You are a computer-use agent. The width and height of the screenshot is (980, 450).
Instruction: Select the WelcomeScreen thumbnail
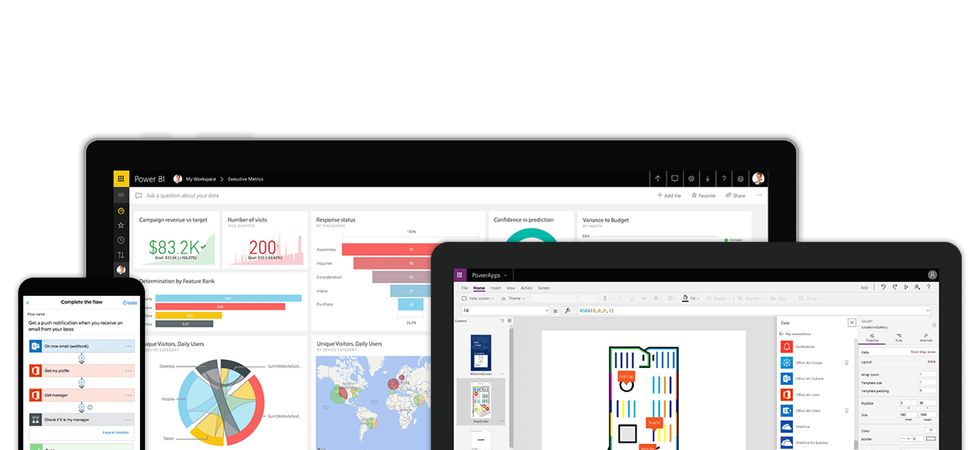click(x=481, y=353)
